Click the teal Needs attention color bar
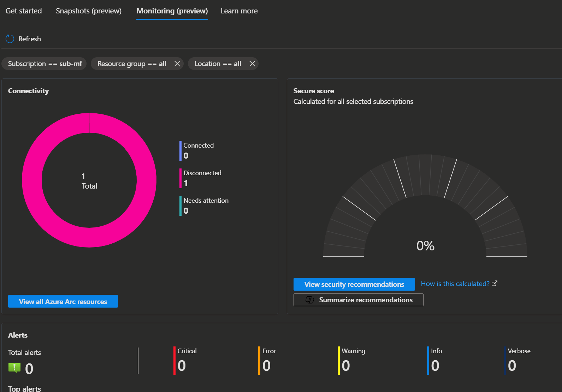 pyautogui.click(x=181, y=206)
